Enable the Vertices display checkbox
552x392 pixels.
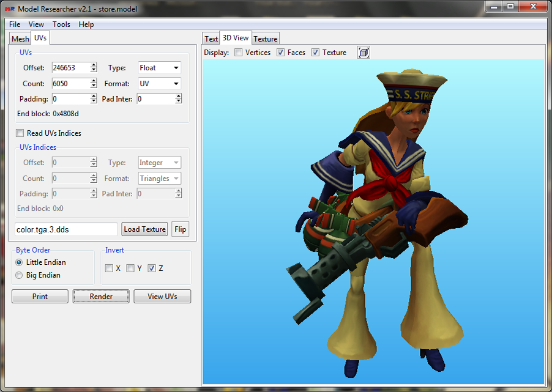click(x=238, y=53)
